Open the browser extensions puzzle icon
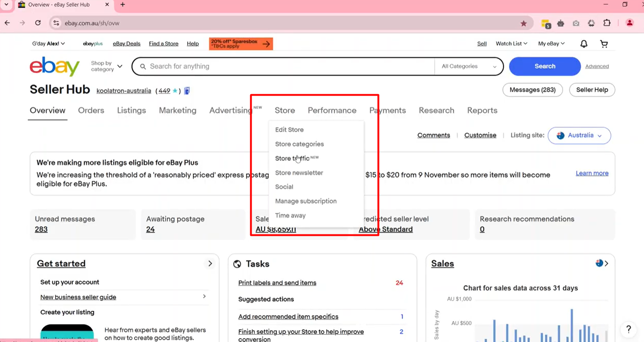 (607, 23)
